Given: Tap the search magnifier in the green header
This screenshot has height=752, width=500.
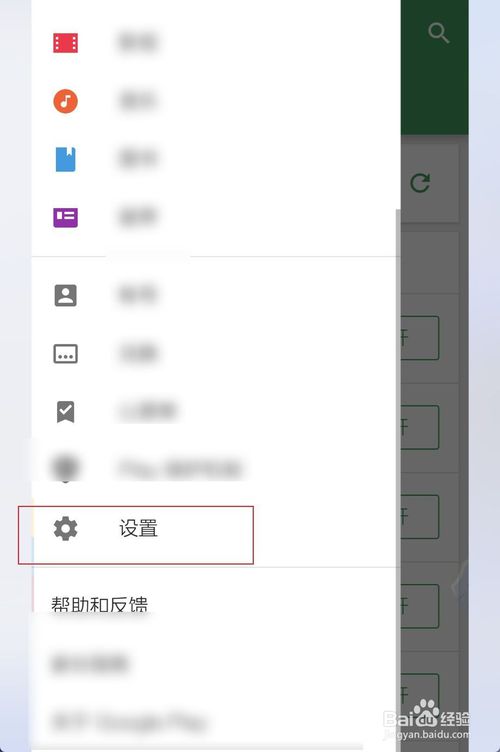Looking at the screenshot, I should (438, 33).
